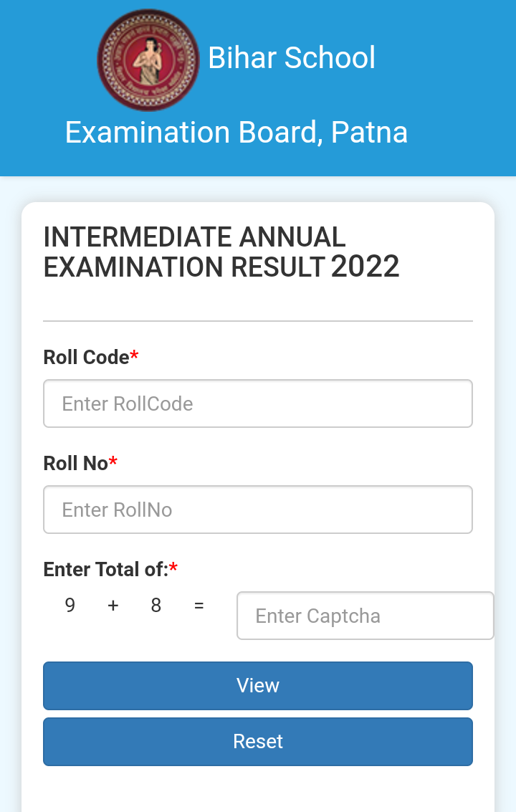
Task: Submit the form with the View button
Action: (258, 686)
